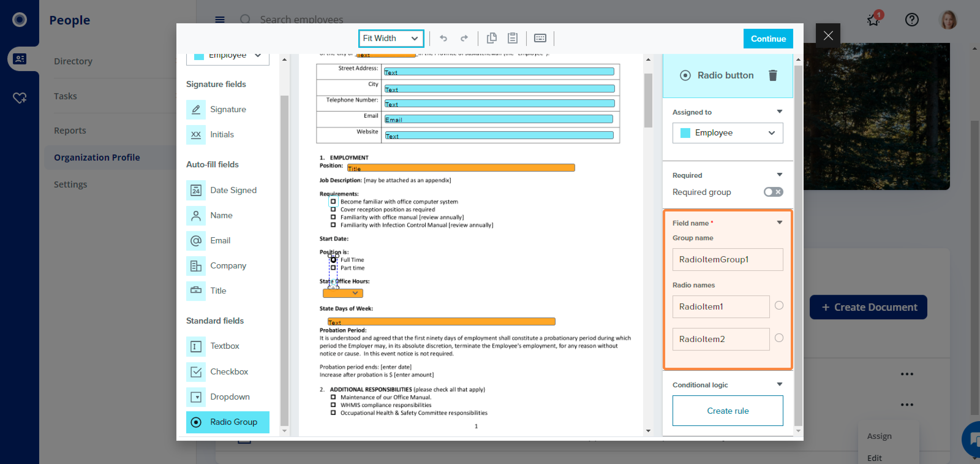
Task: Open the hamburger menu icon
Action: 220,19
